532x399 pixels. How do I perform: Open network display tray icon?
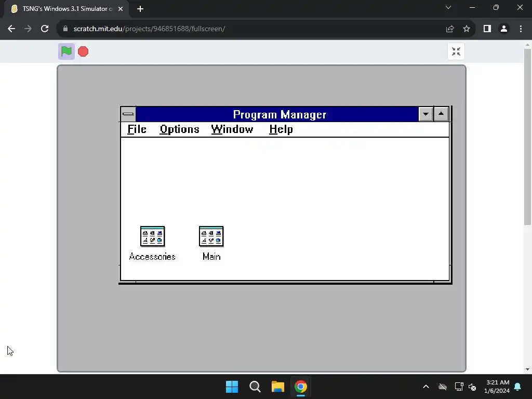pos(459,387)
